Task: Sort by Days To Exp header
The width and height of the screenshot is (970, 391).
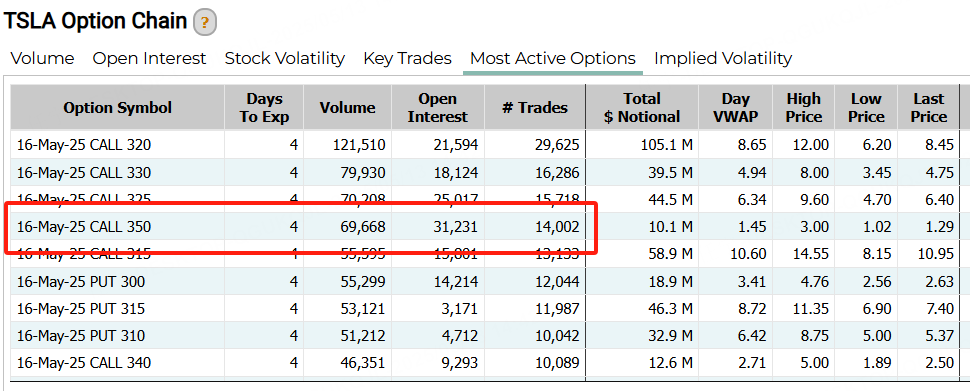Action: (x=264, y=108)
